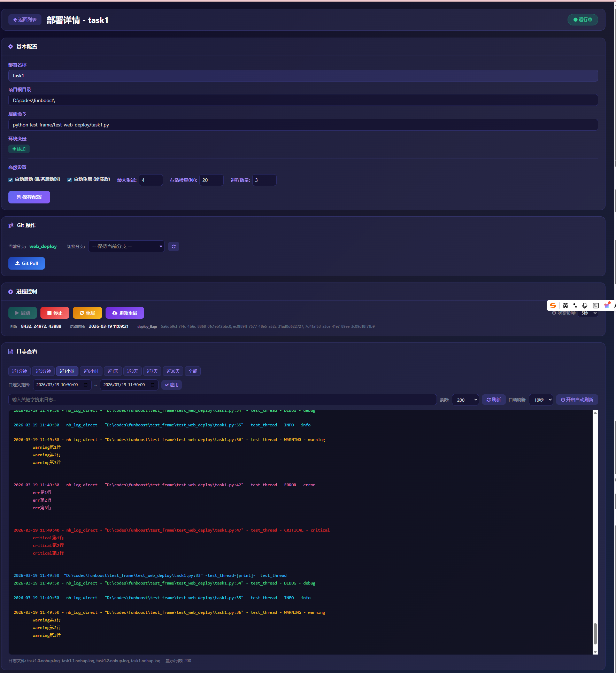This screenshot has width=616, height=673.
Task: Click the IME microphone voice input icon
Action: click(x=585, y=305)
